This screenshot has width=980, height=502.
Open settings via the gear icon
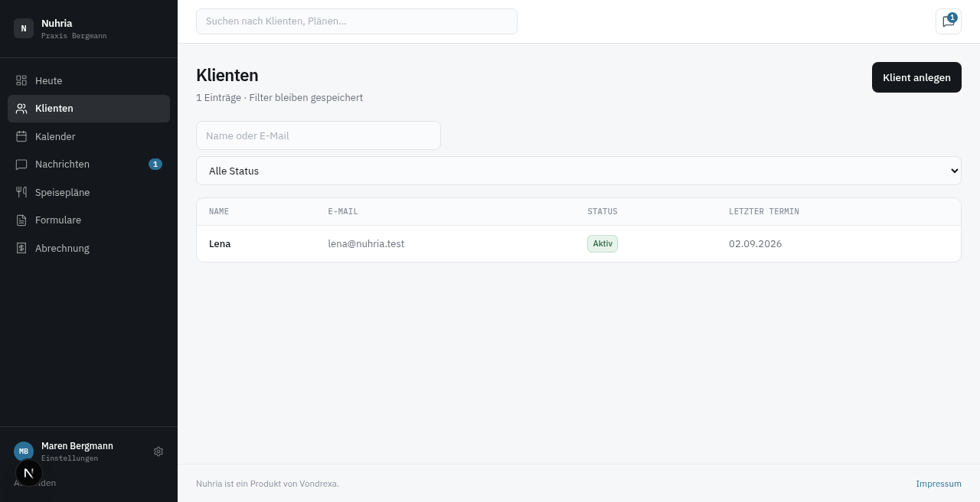pyautogui.click(x=158, y=451)
